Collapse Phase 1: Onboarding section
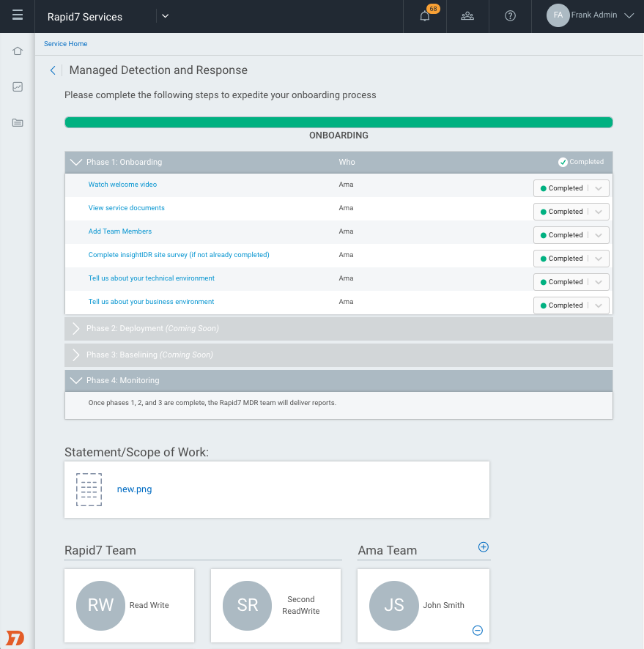Image resolution: width=644 pixels, height=649 pixels. click(76, 163)
